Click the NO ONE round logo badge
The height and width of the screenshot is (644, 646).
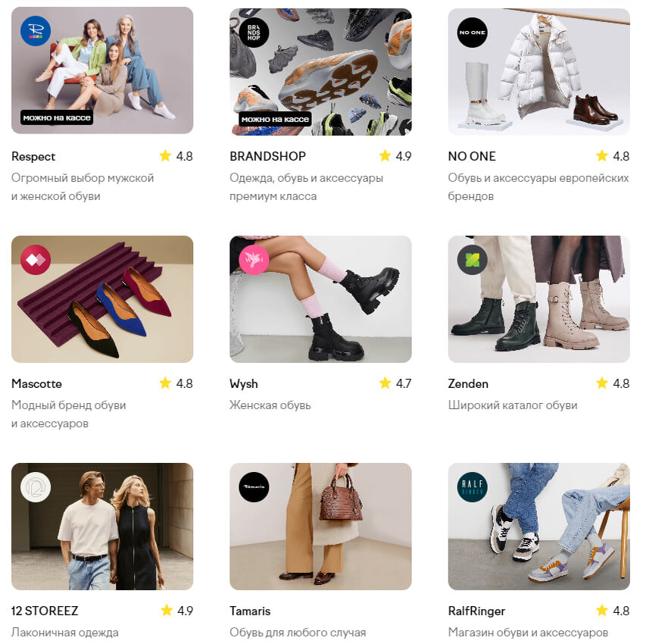(x=472, y=33)
